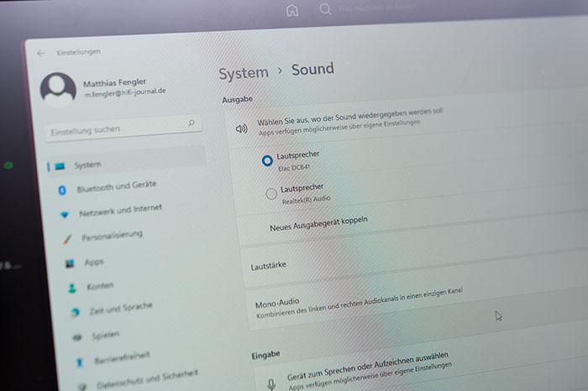Open Spielen section in sidebar
Viewport: 588px width, 391px height.
pyautogui.click(x=106, y=335)
